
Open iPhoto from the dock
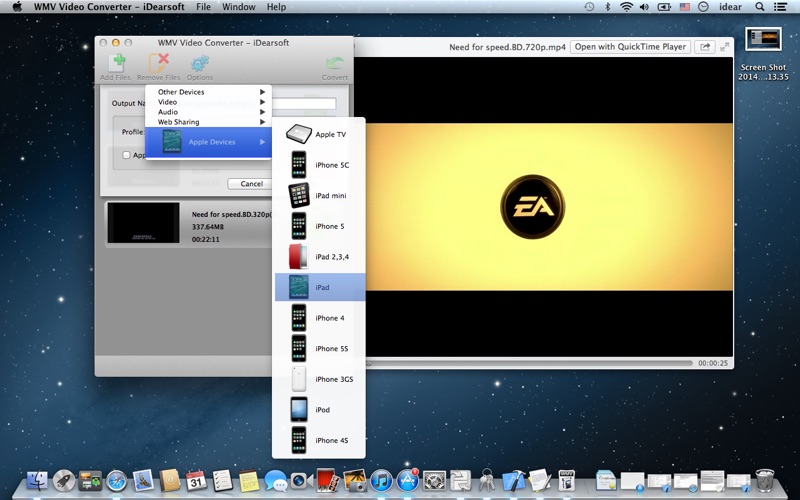pos(354,480)
